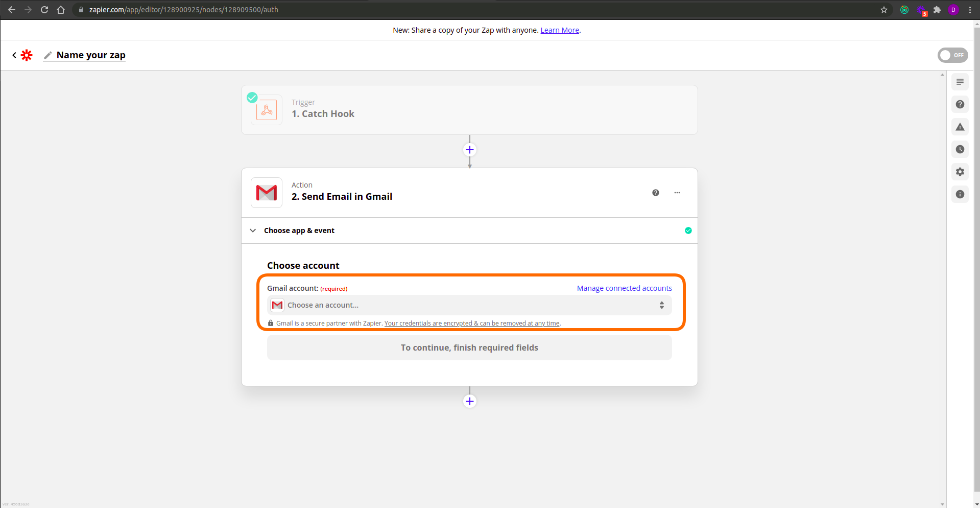The height and width of the screenshot is (508, 980).
Task: Reload the Zapier page
Action: (x=44, y=10)
